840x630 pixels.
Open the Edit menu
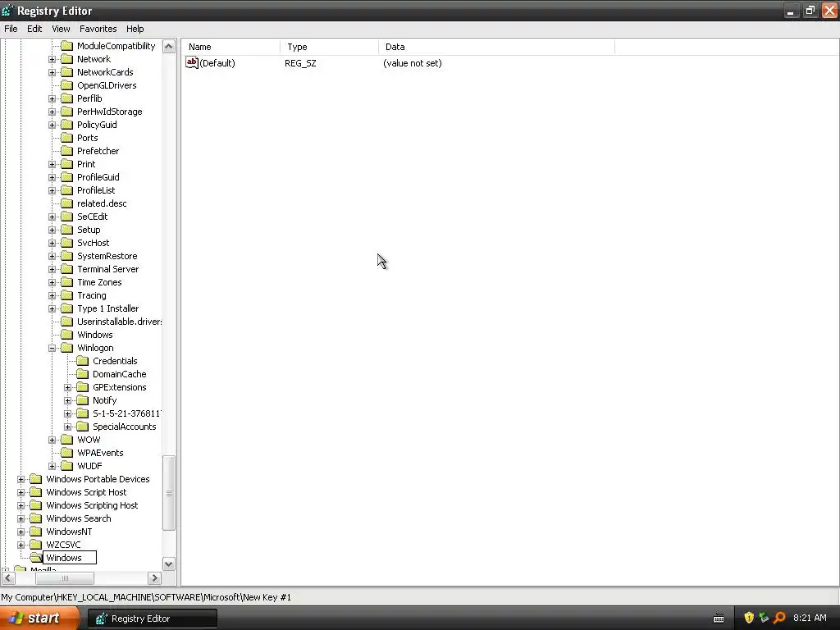point(34,29)
